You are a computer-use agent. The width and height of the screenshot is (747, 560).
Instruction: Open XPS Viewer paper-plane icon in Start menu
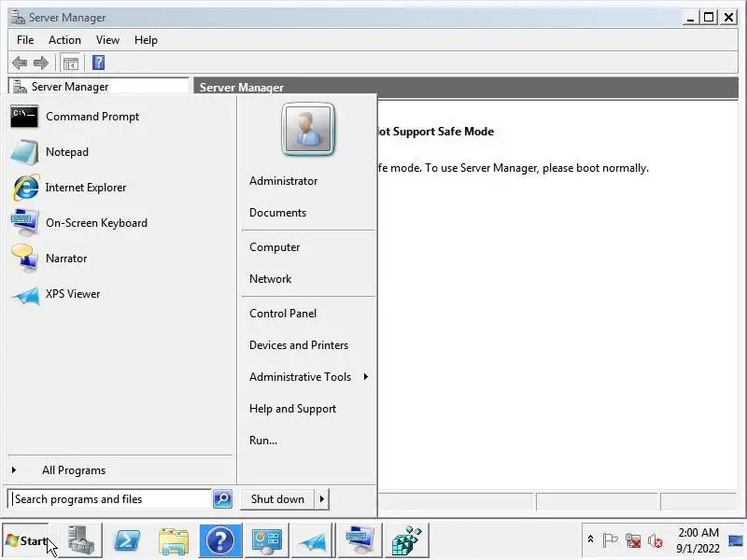(26, 295)
